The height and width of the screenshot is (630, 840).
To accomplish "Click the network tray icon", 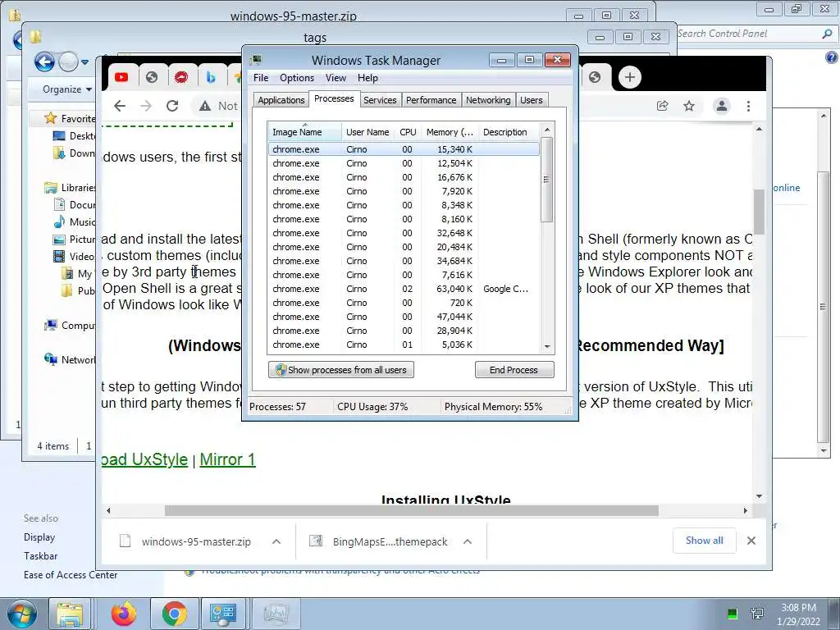I will [x=757, y=614].
